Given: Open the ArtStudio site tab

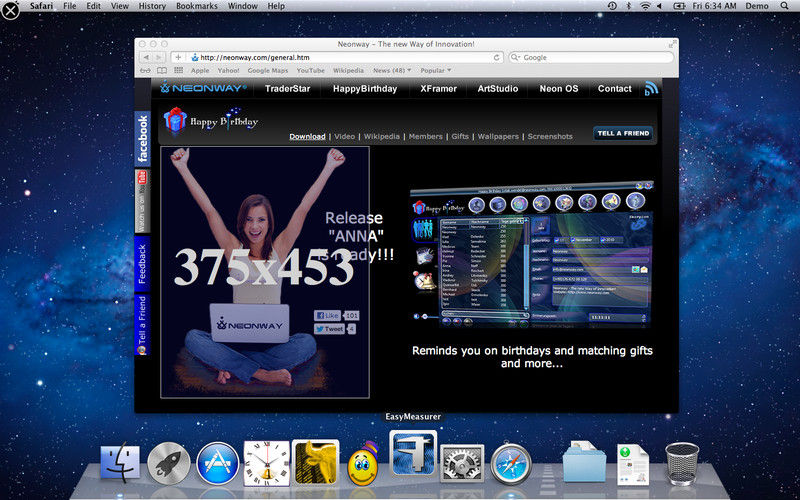Looking at the screenshot, I should [497, 88].
